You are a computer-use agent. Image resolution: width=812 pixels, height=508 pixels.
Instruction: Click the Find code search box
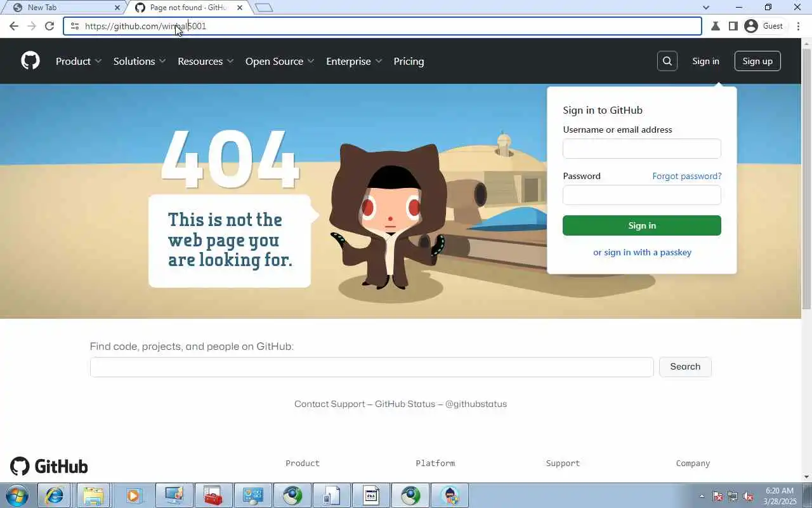[x=372, y=367]
